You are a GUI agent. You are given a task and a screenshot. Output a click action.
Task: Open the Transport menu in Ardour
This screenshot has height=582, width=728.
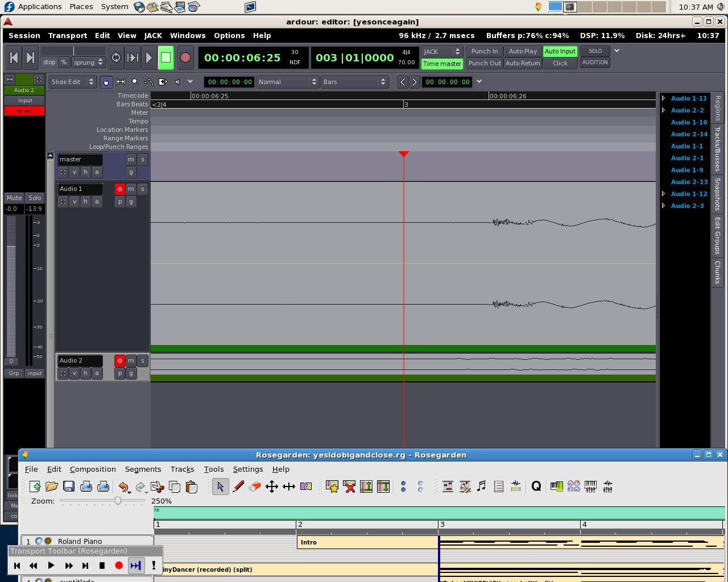67,35
